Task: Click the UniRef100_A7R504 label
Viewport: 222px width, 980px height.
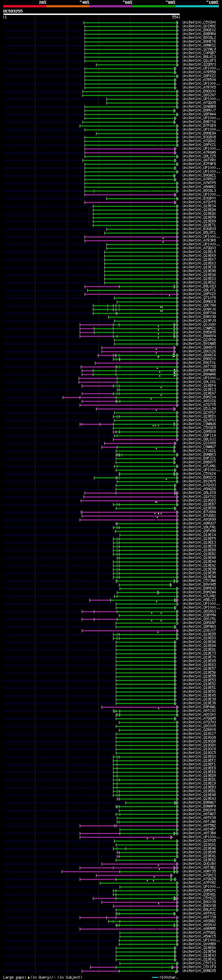Action: [199, 80]
